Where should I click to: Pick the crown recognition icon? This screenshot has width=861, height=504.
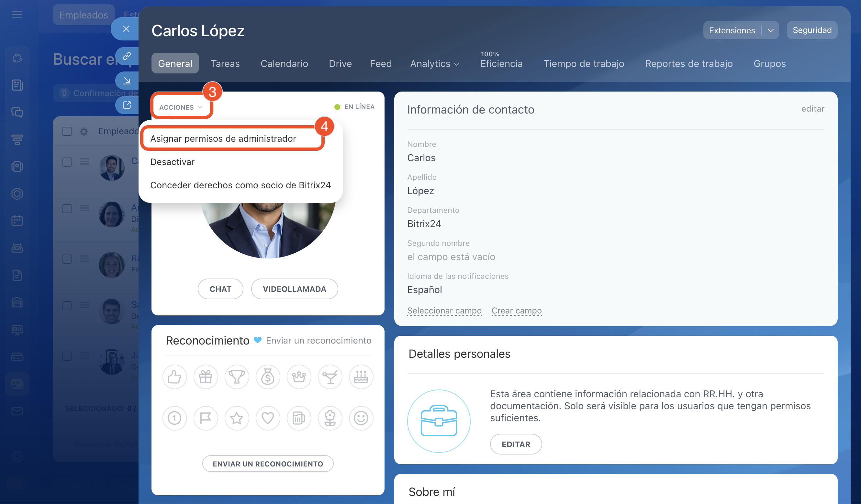click(299, 377)
